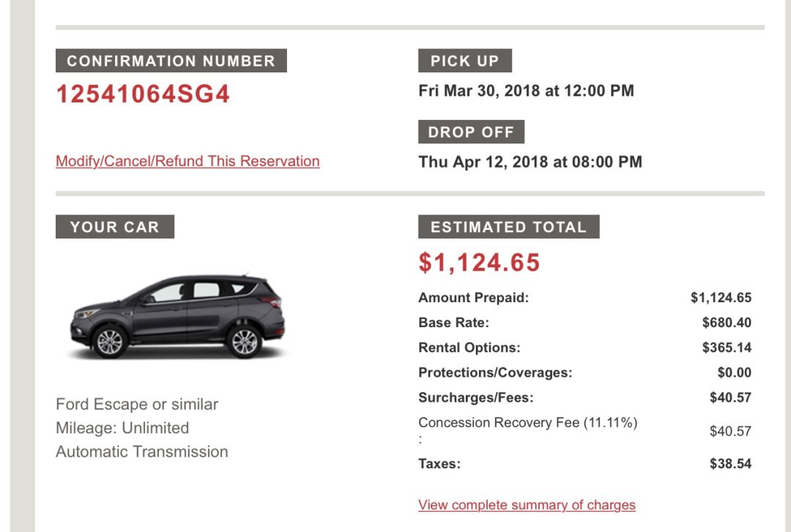Viewport: 791px width, 532px height.
Task: Click the Protections/Coverages label
Action: [495, 372]
